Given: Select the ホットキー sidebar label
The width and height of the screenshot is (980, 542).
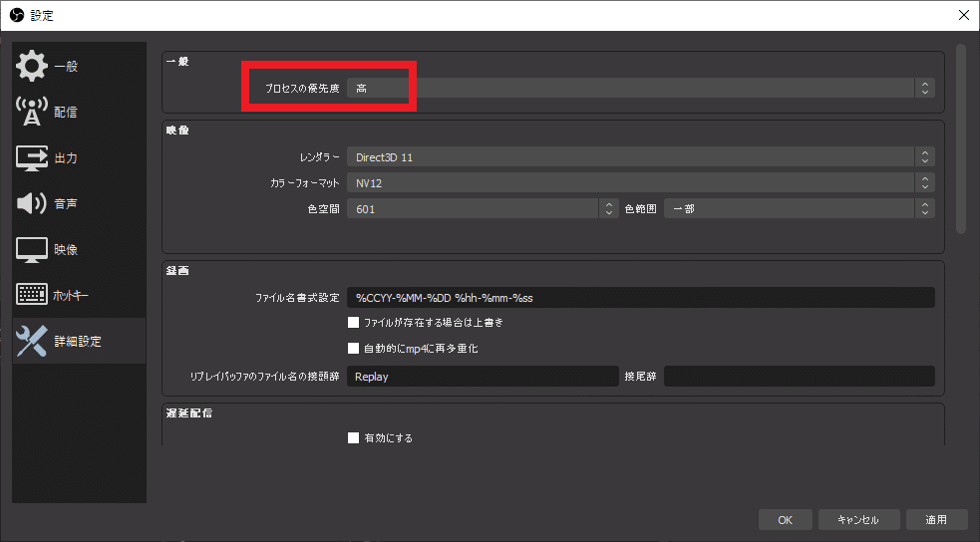Looking at the screenshot, I should tap(71, 295).
